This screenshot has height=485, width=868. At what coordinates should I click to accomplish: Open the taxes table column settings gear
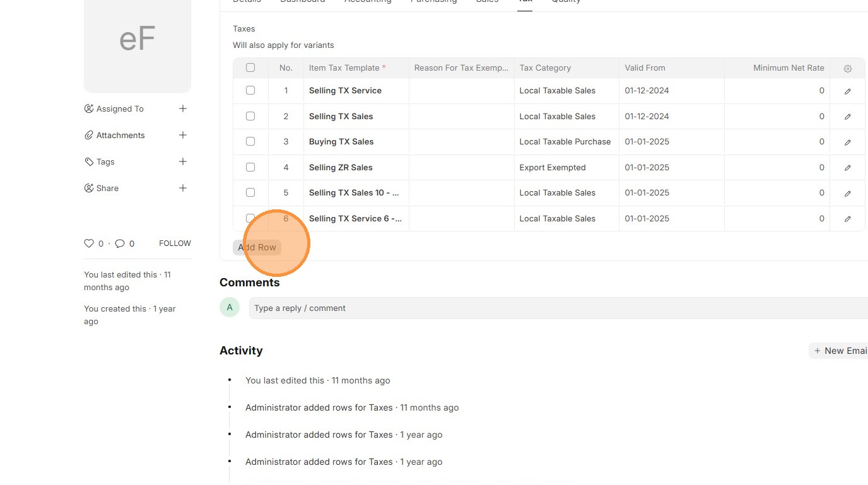(847, 68)
